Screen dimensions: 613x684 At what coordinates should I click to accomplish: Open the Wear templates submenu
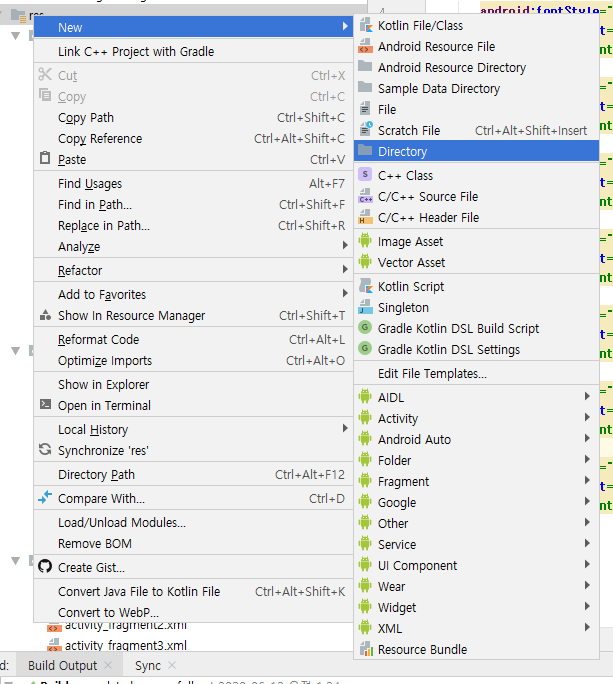476,586
